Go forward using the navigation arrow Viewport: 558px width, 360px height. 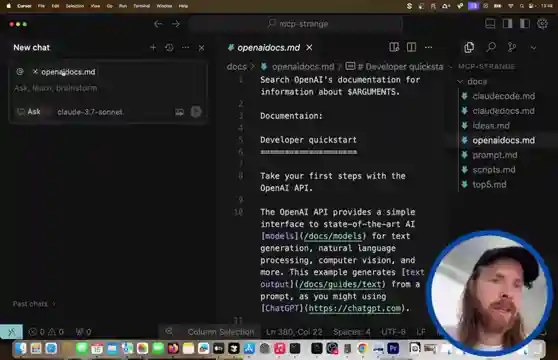(x=176, y=24)
